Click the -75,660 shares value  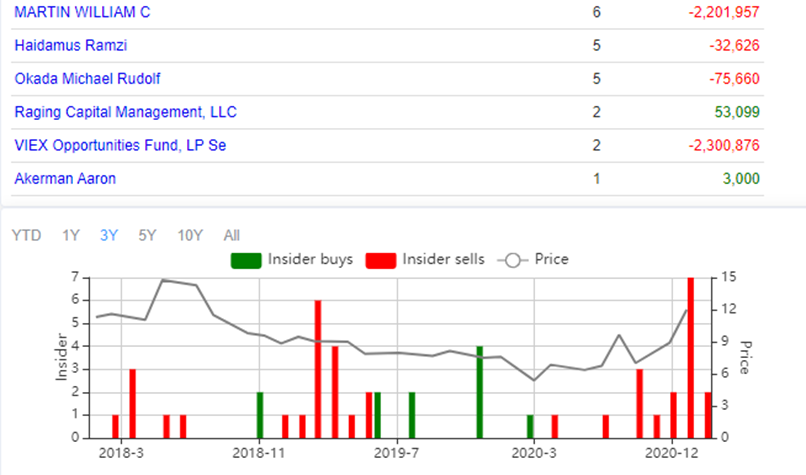pos(735,79)
